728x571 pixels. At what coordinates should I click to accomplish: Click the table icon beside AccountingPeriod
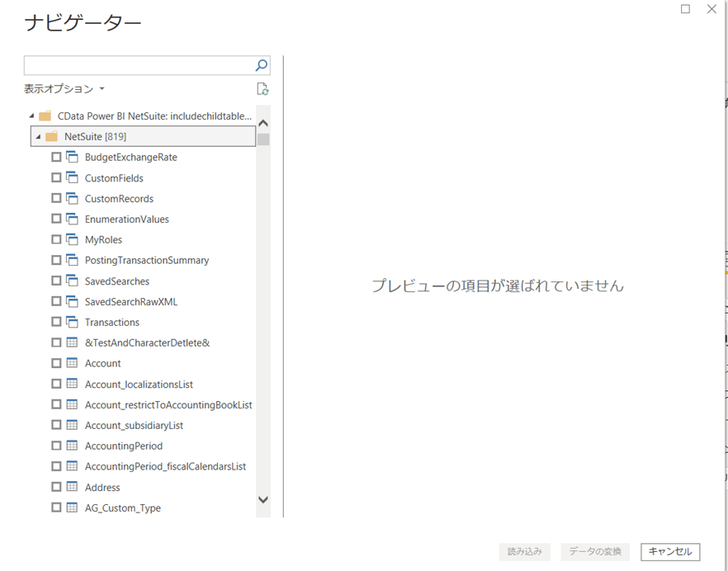[72, 446]
